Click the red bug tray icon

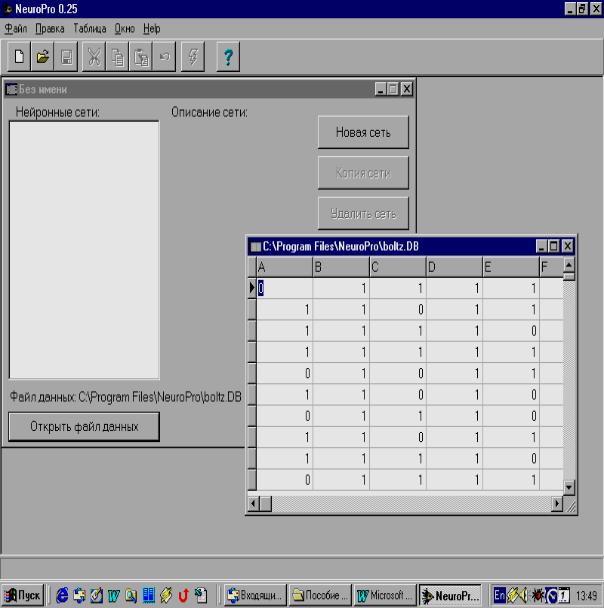(537, 595)
